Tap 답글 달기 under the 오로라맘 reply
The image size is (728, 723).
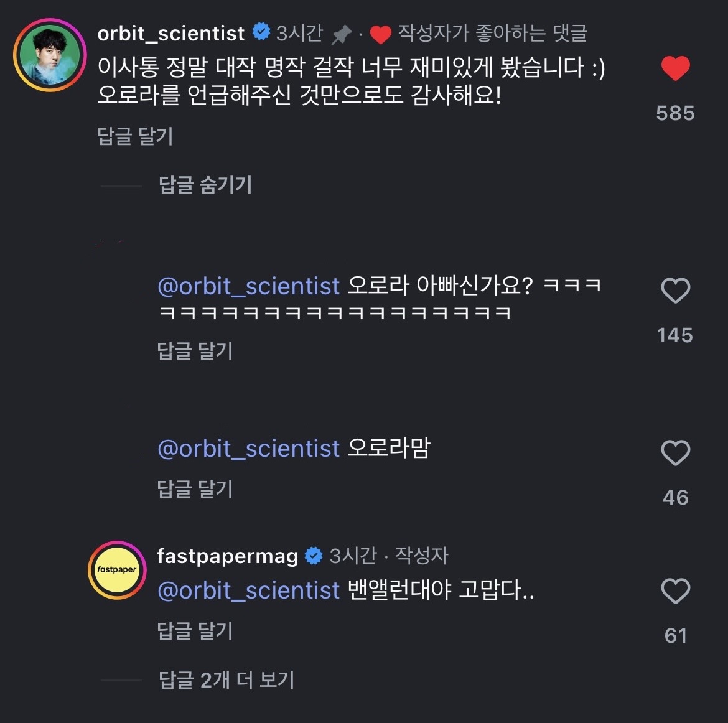click(195, 489)
